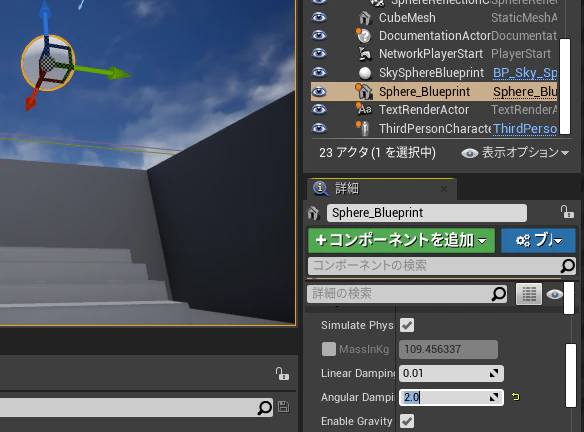584x432 pixels.
Task: Click the ThirdPersonCharacter pawn icon
Action: click(364, 128)
